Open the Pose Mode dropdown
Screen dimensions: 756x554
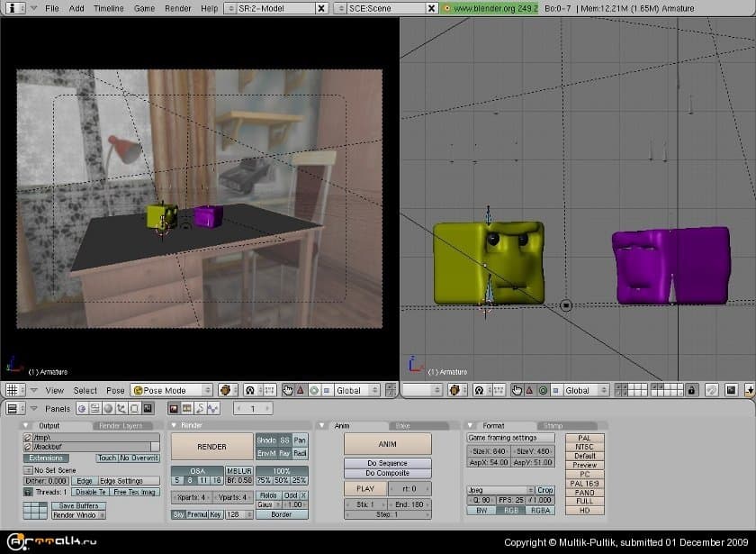(172, 390)
